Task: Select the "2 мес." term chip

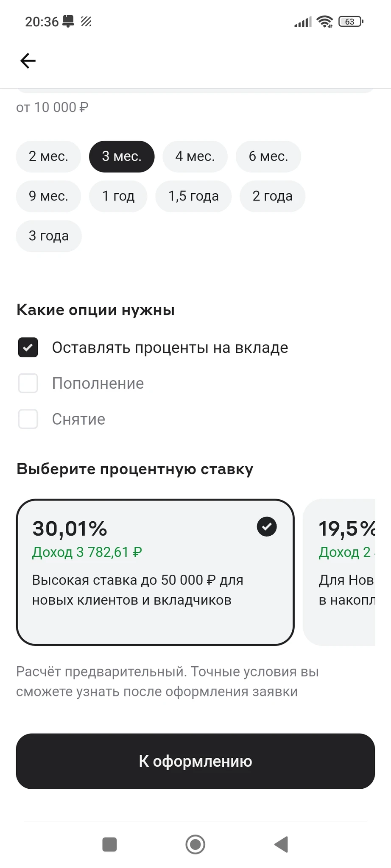Action: click(x=48, y=156)
